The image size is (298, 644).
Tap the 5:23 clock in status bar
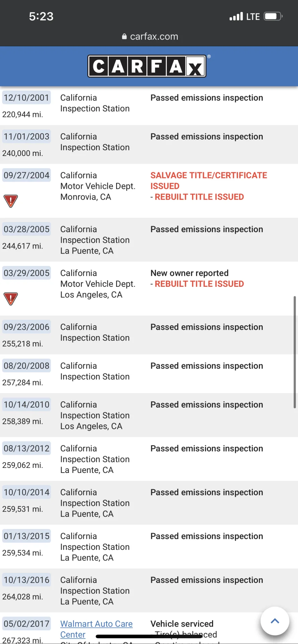(41, 16)
